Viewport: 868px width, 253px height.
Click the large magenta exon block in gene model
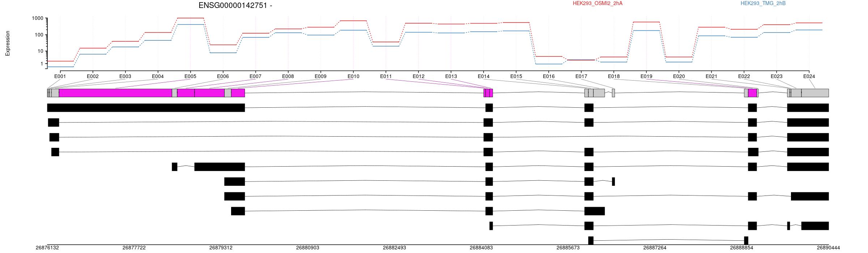click(x=115, y=93)
